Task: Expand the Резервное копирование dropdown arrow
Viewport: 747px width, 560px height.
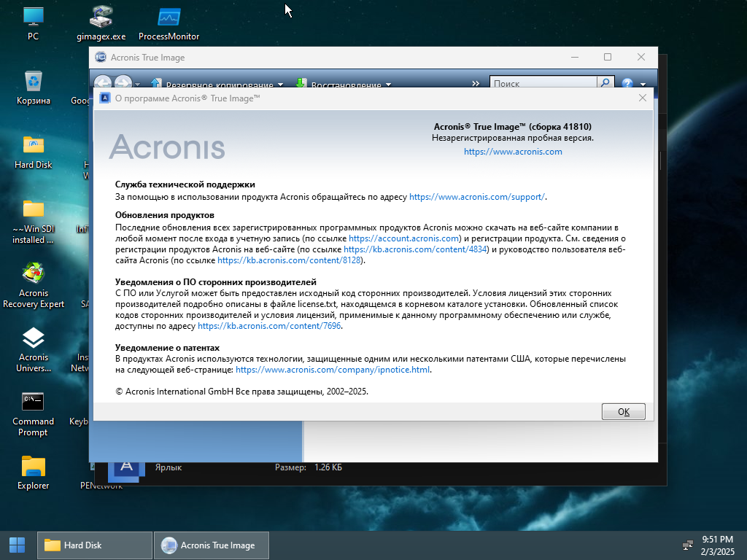Action: tap(280, 85)
